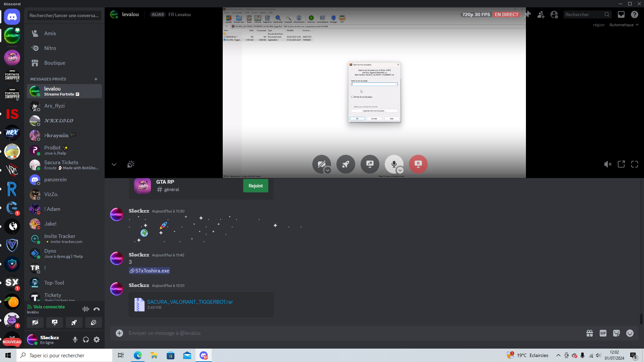This screenshot has height=362, width=644.
Task: Collapse the call view with the chevron
Action: point(114,164)
